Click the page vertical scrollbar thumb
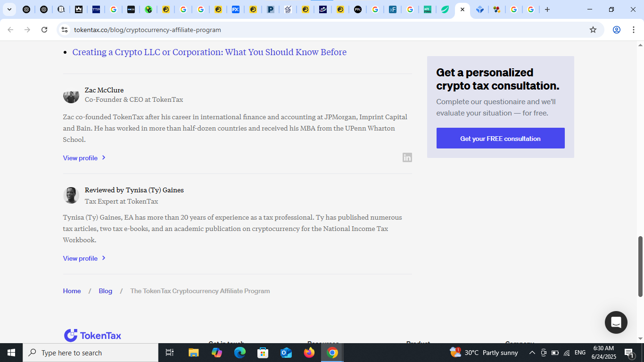 pyautogui.click(x=640, y=266)
